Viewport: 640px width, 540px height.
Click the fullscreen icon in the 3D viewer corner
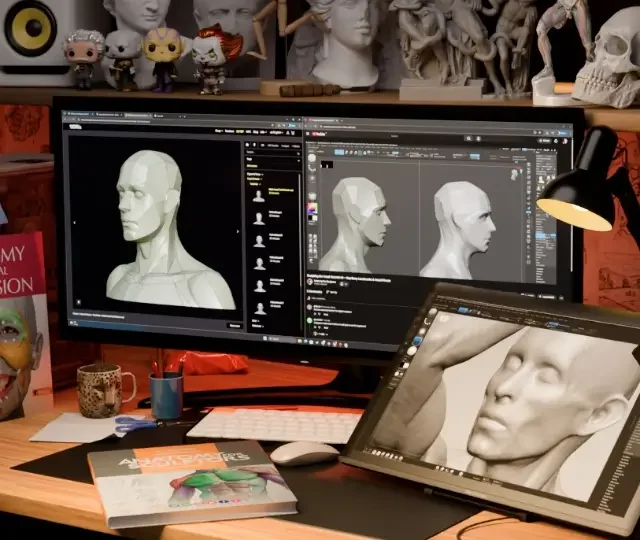coord(79,302)
